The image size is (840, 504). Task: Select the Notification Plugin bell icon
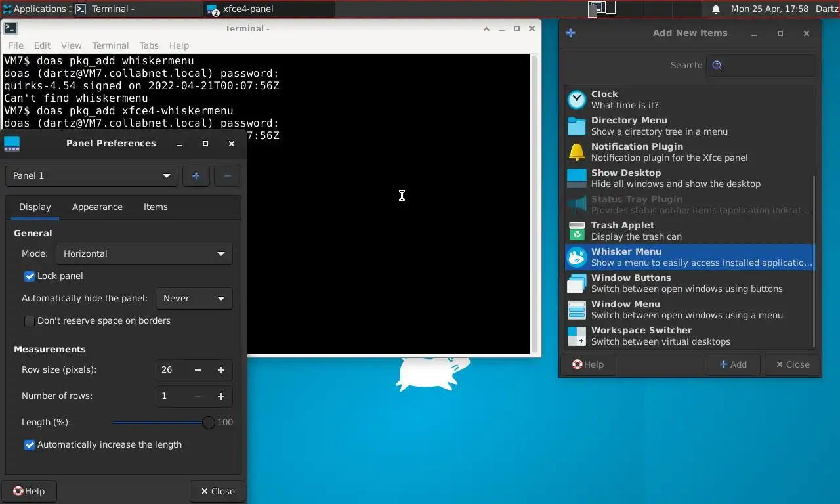(577, 152)
